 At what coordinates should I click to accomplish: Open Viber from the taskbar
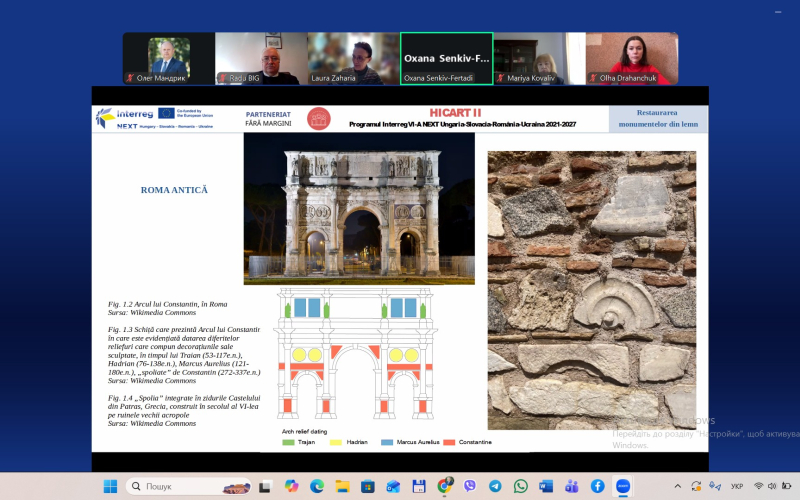click(x=470, y=486)
